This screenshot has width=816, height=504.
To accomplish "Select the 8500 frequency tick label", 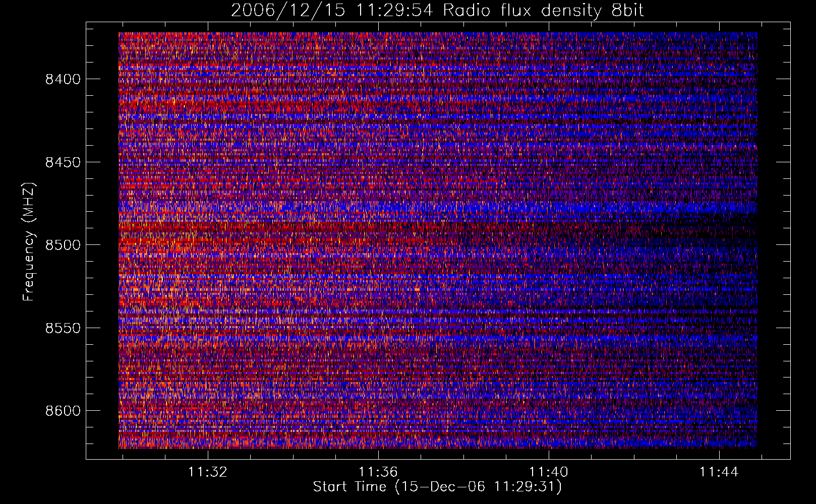I will 63,245.
